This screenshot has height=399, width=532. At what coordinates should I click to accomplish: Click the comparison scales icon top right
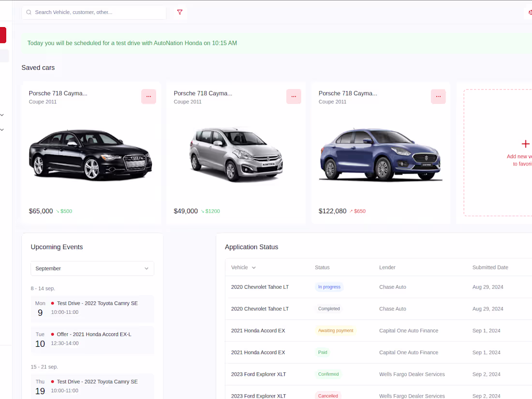click(x=529, y=12)
